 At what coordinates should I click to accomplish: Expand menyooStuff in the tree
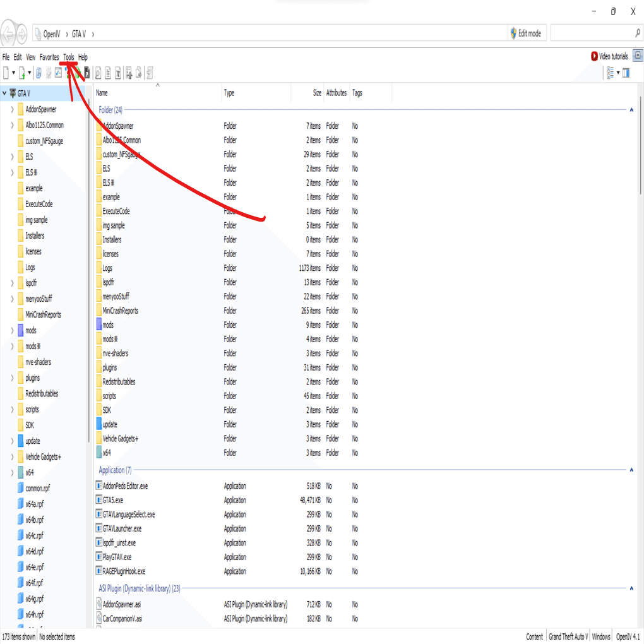pos(12,299)
